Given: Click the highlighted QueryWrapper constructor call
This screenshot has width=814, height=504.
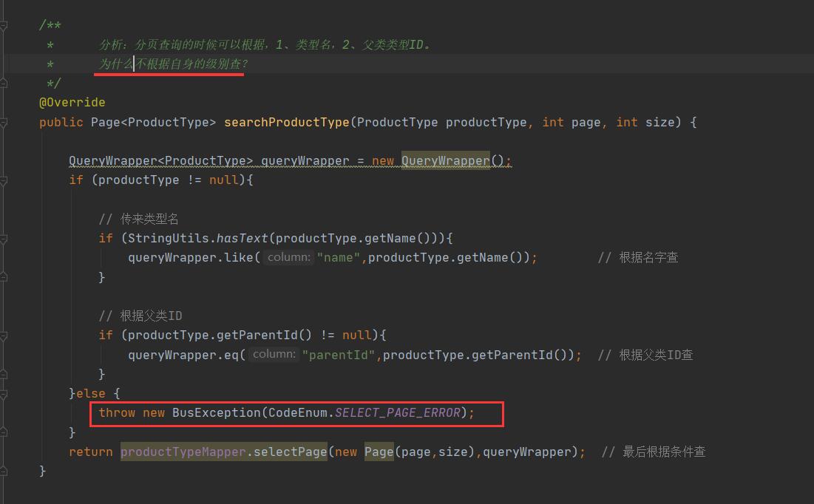Looking at the screenshot, I should (445, 161).
